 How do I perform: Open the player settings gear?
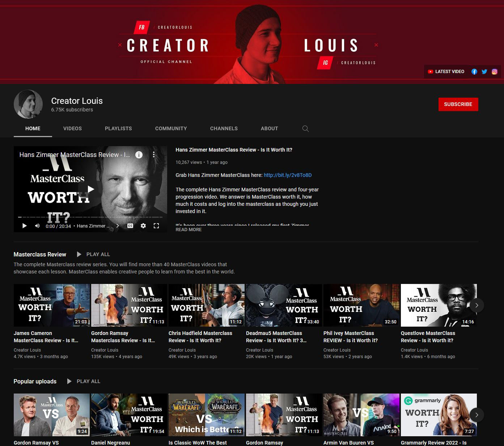click(x=143, y=226)
